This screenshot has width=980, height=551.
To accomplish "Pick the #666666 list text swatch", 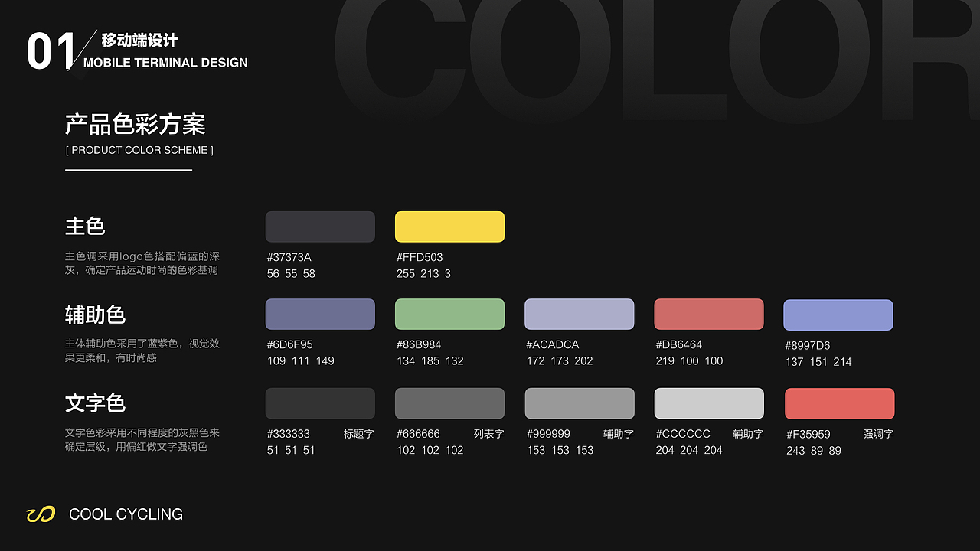I will [449, 403].
